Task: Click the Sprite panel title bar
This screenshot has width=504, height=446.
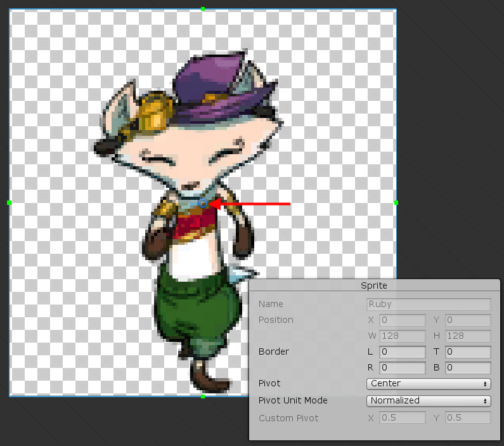Action: click(374, 285)
